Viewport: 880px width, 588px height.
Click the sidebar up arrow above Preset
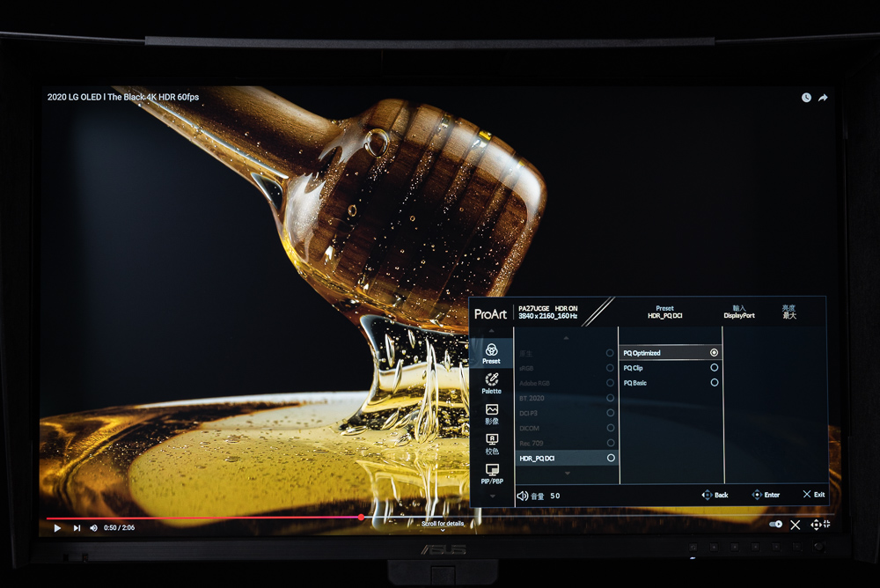click(492, 331)
